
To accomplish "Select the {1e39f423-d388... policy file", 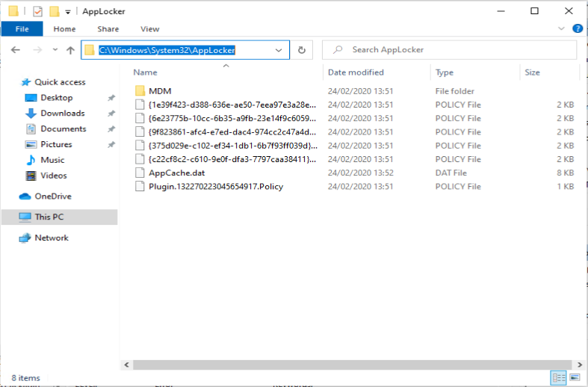I will click(232, 105).
